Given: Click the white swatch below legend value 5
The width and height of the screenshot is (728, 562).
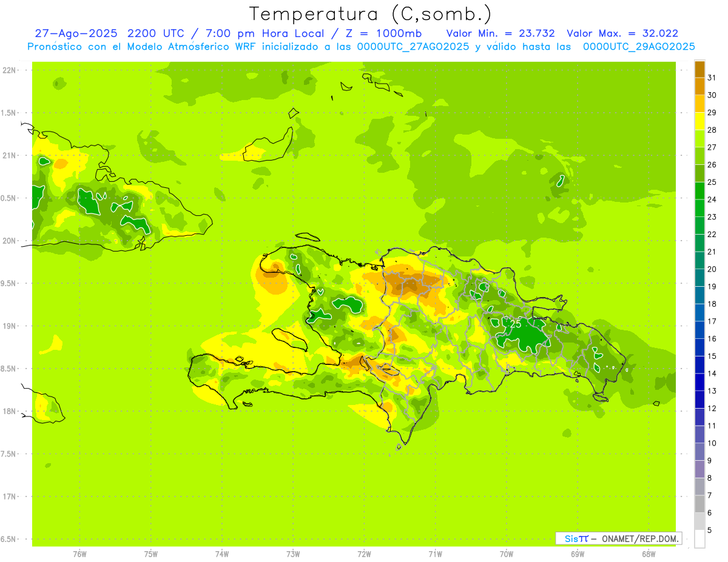Looking at the screenshot, I should coord(699,538).
